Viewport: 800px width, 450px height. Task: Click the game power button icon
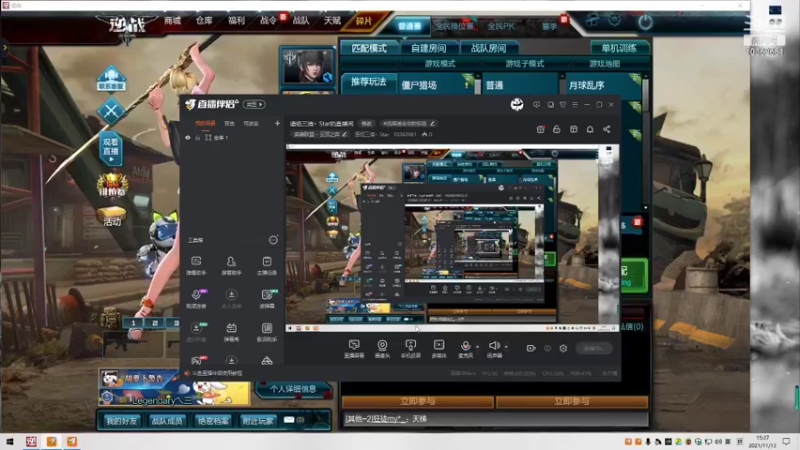click(645, 22)
